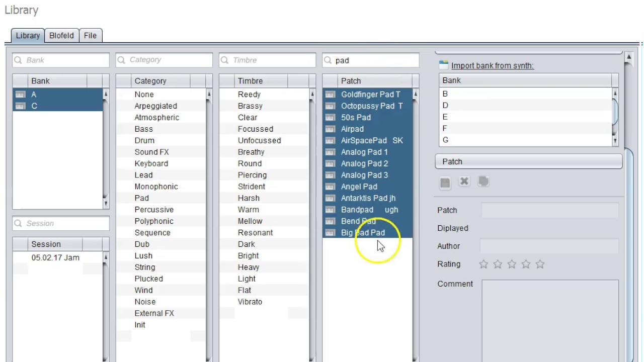Screen dimensions: 644x362
Task: Click the up arrow of the Bank list scrollbar
Action: 106,94
